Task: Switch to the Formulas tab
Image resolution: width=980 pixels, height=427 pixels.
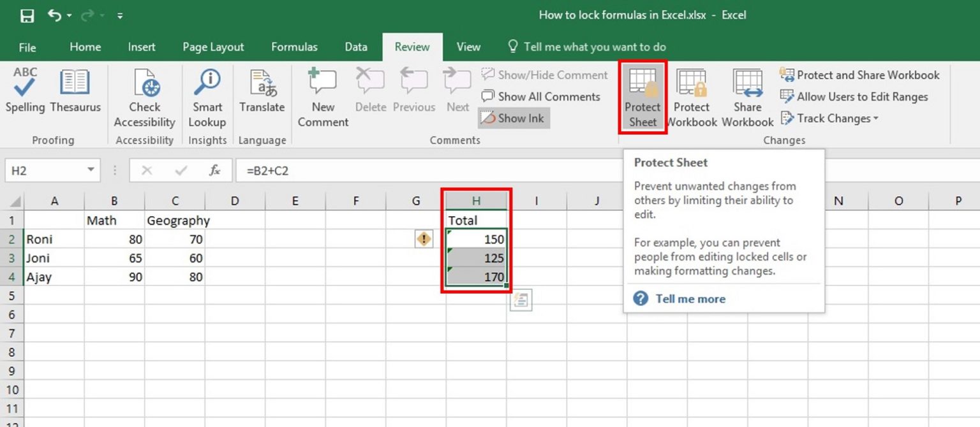Action: (x=294, y=47)
